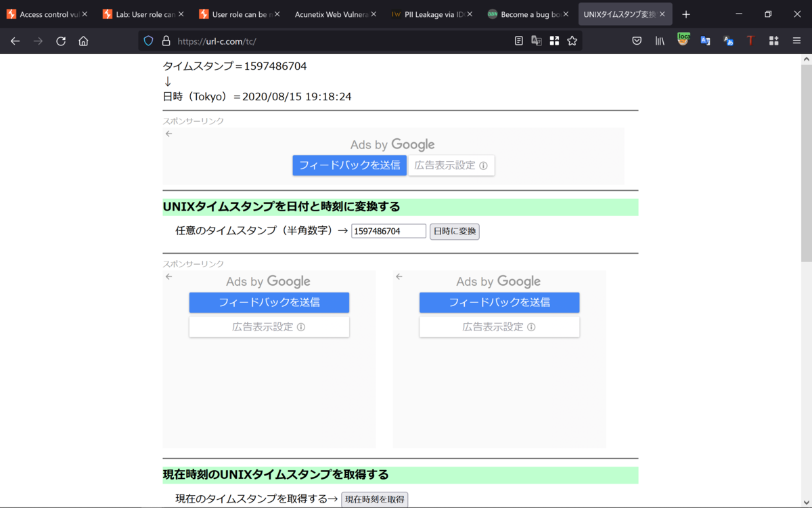This screenshot has width=812, height=508.
Task: Click left ad 広告表示設定 button
Action: click(269, 326)
